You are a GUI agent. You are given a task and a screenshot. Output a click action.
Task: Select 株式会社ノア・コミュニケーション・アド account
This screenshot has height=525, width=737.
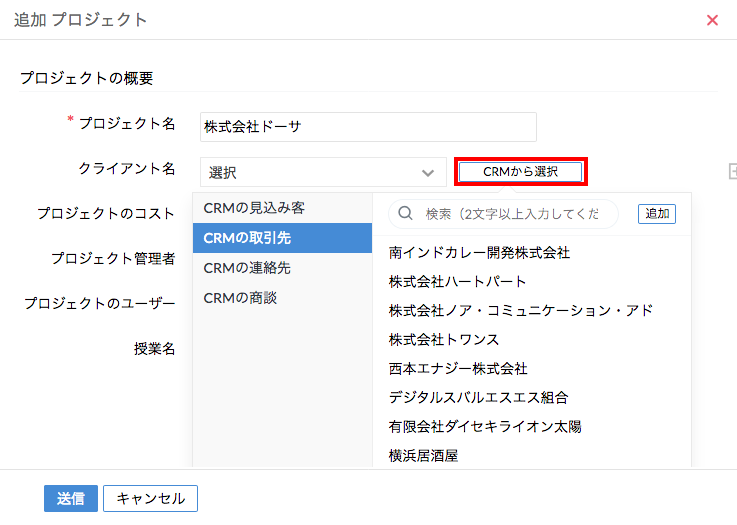[x=520, y=311]
